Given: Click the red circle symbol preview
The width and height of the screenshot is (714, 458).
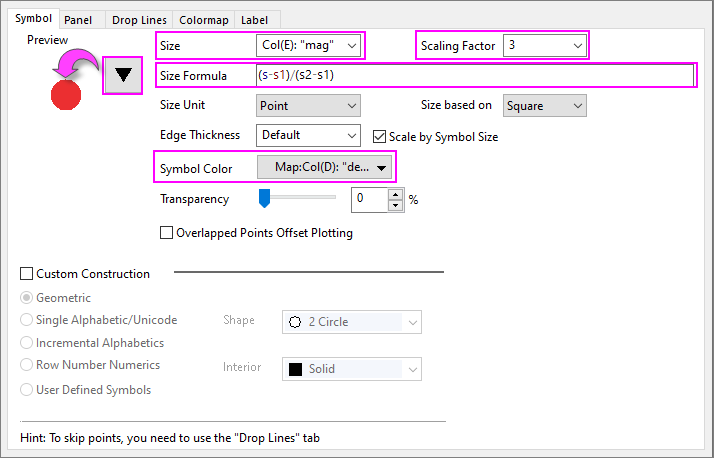Looking at the screenshot, I should (65, 94).
